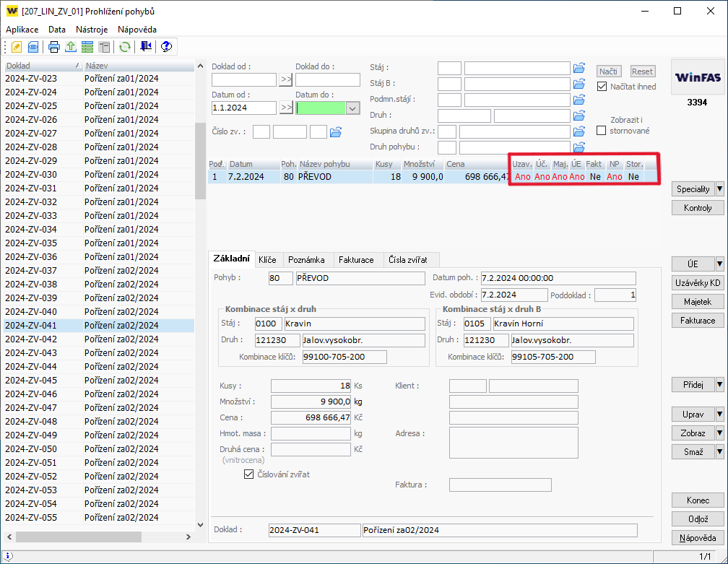Click the folder icon next to Číslo zv.
The width and height of the screenshot is (728, 564).
click(335, 131)
